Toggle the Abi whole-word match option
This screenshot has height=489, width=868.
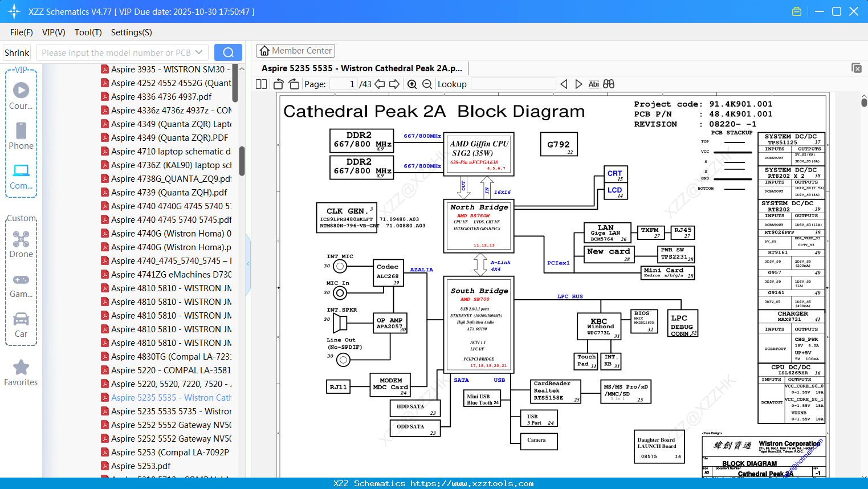(x=593, y=84)
